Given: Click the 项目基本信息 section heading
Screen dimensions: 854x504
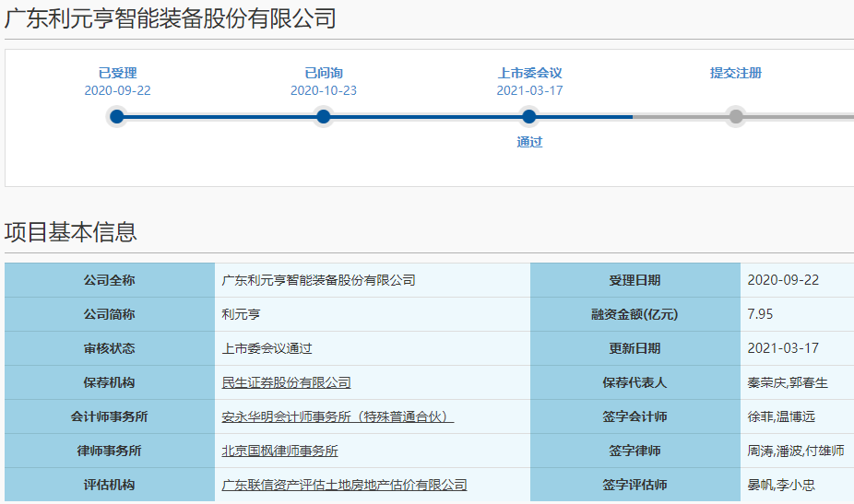Looking at the screenshot, I should (x=70, y=231).
